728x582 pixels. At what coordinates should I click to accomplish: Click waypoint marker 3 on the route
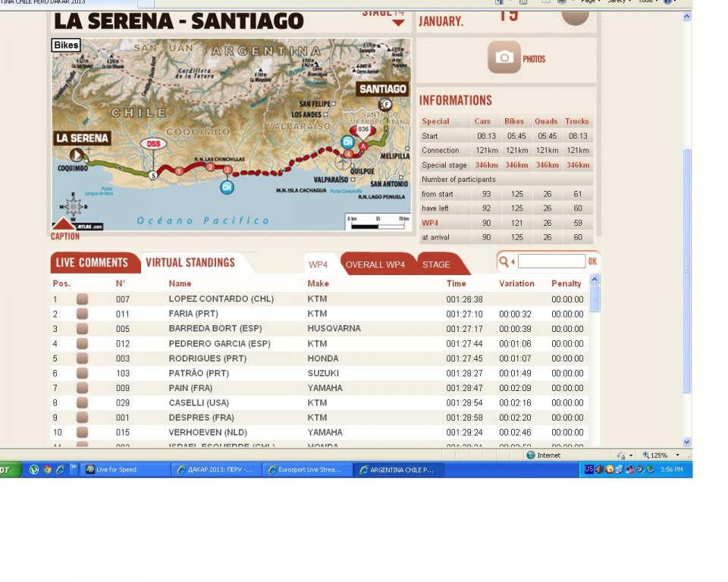227,170
